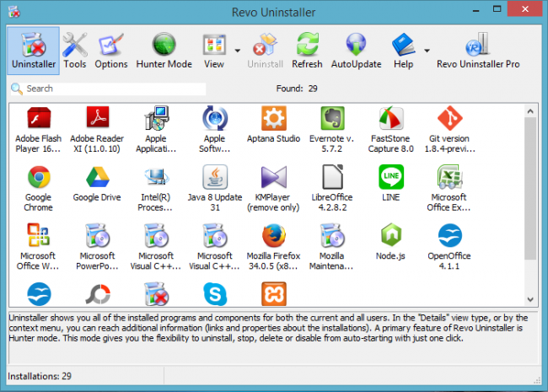Click the scroll up arrow
Image resolution: width=548 pixels, height=392 pixels.
[530, 111]
